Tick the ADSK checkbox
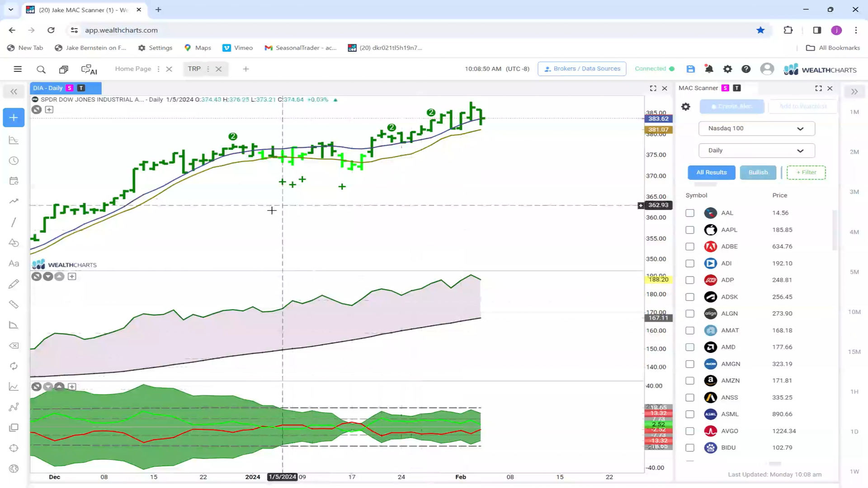Viewport: 868px width, 488px height. coord(690,297)
